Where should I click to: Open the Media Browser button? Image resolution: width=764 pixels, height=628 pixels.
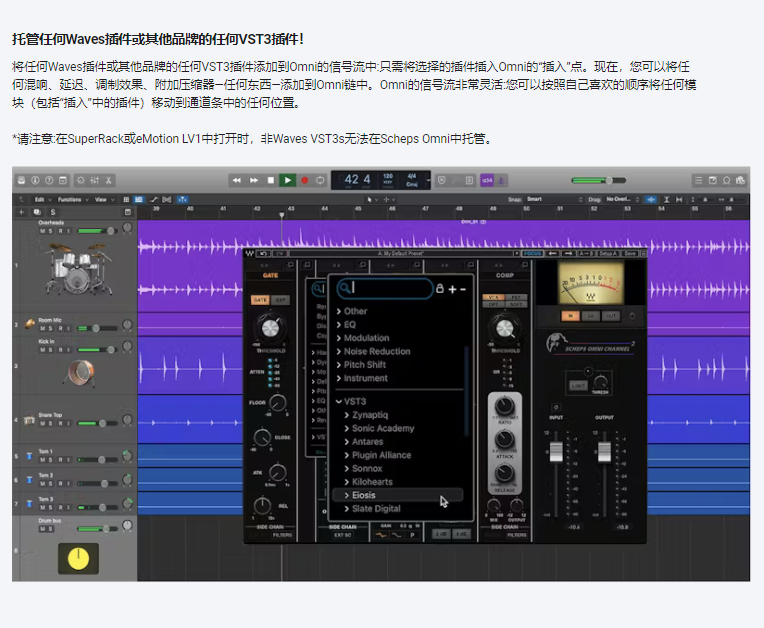740,180
